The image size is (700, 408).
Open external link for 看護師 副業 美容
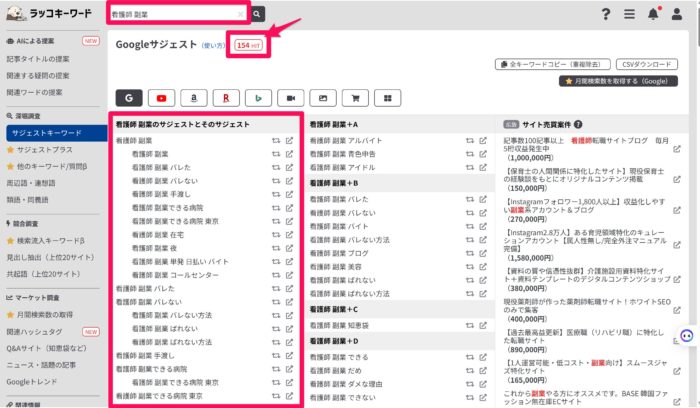[x=483, y=266]
